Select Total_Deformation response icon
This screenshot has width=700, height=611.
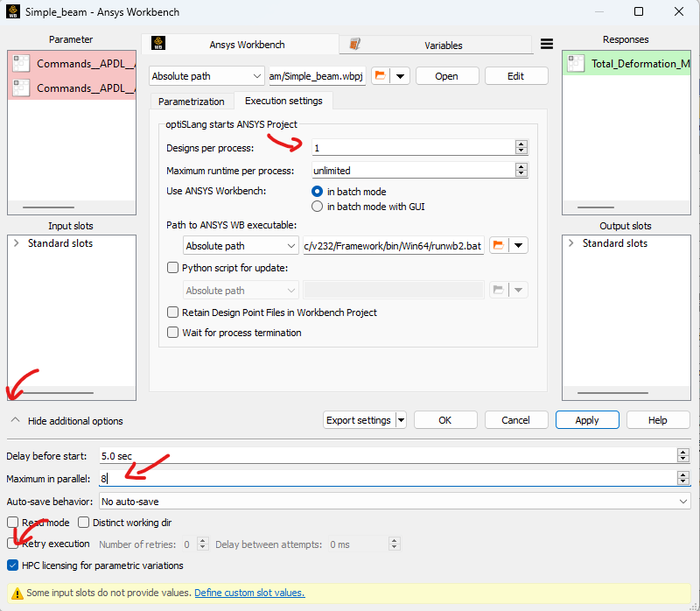(576, 64)
